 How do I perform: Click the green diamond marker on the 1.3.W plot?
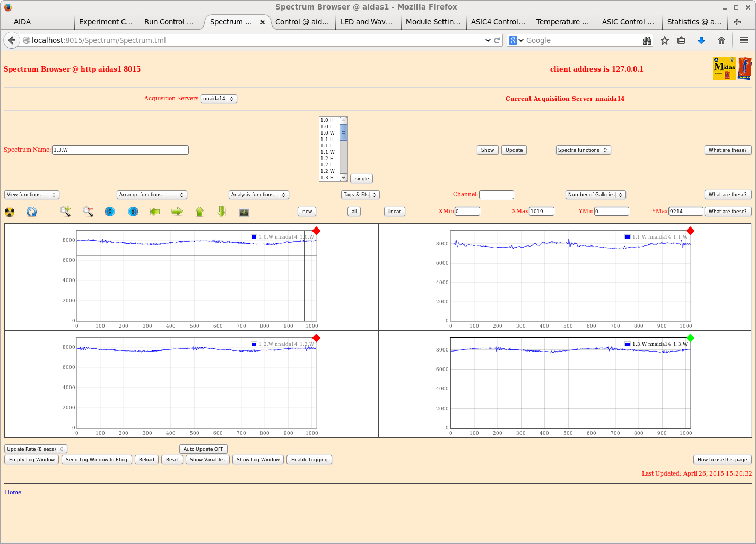coord(690,338)
